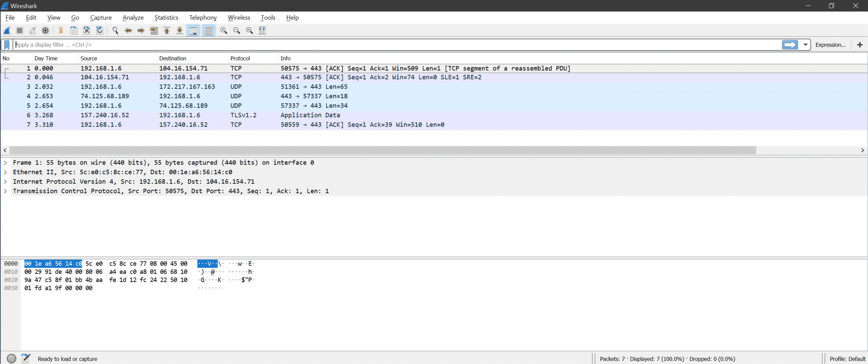
Task: Go to a specific packet
Action: click(154, 31)
